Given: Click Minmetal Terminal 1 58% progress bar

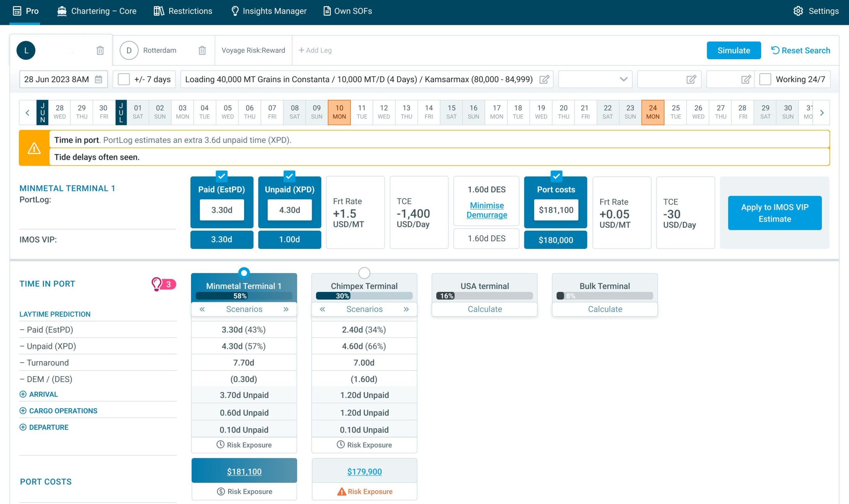Looking at the screenshot, I should pyautogui.click(x=244, y=296).
